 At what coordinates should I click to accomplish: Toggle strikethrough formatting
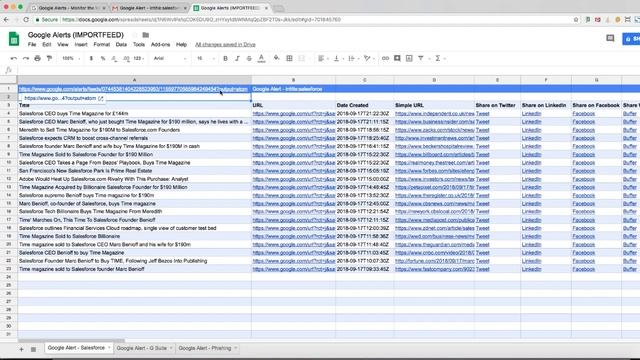[x=249, y=58]
